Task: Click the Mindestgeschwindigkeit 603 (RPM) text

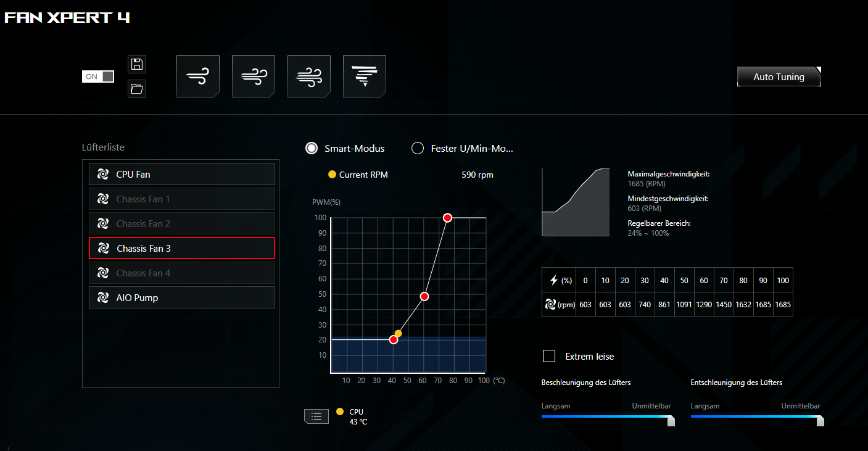Action: click(x=668, y=203)
